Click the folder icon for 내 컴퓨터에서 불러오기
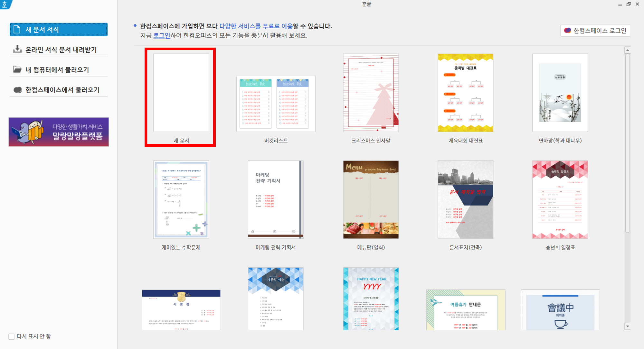The image size is (644, 349). (x=17, y=69)
